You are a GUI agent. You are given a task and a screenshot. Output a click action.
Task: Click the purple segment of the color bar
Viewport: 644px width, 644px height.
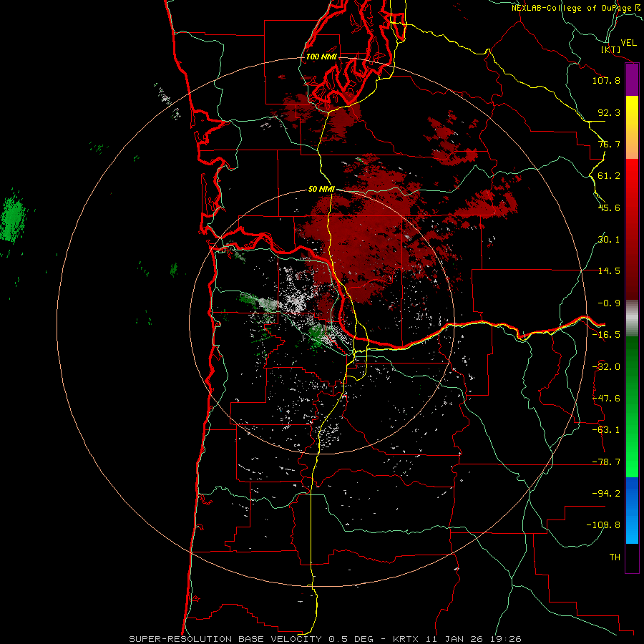(x=632, y=79)
